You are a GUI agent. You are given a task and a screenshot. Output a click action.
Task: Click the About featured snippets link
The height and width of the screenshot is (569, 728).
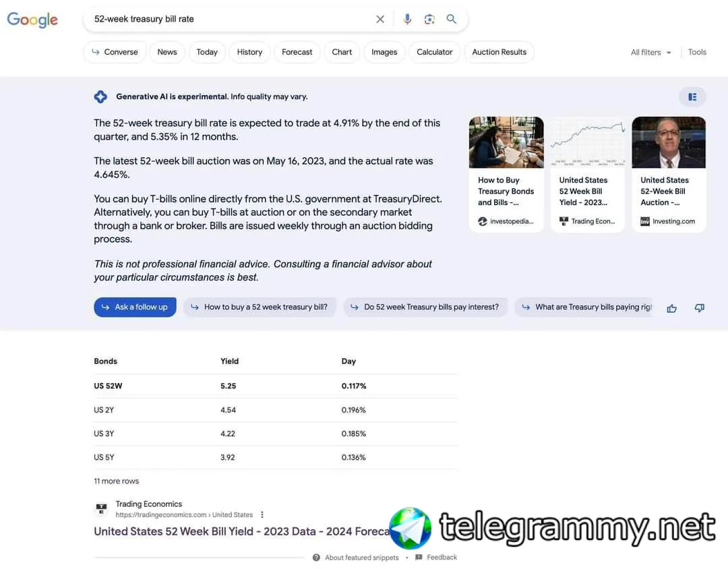click(x=362, y=558)
